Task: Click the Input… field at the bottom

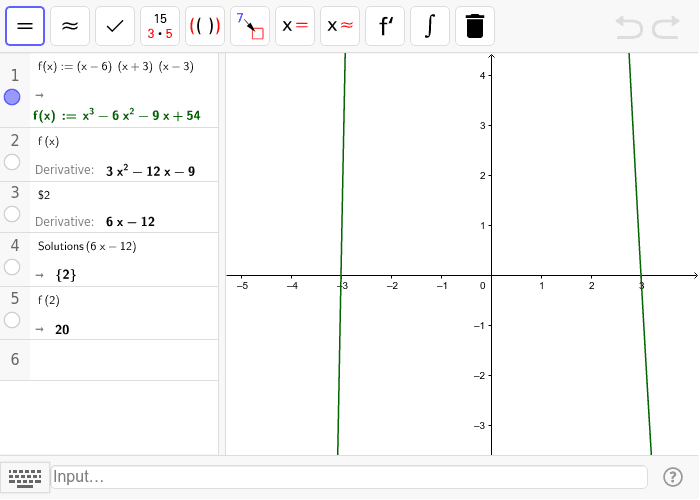Action: pyautogui.click(x=349, y=477)
